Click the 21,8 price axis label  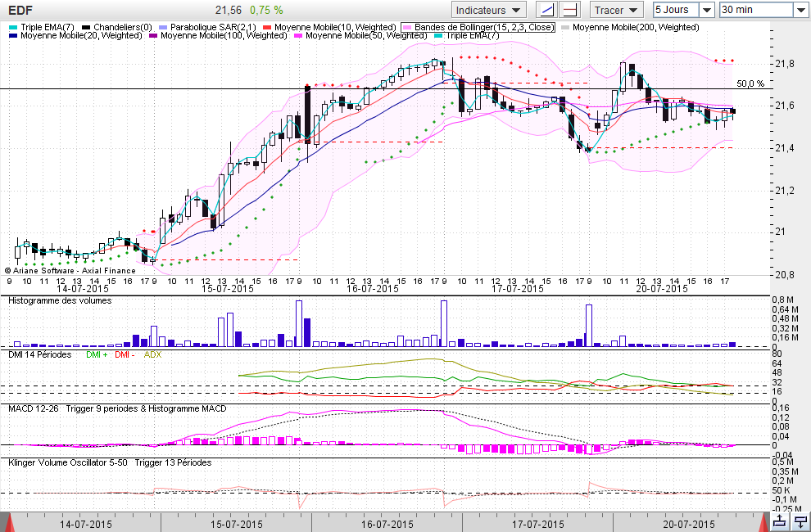[785, 64]
